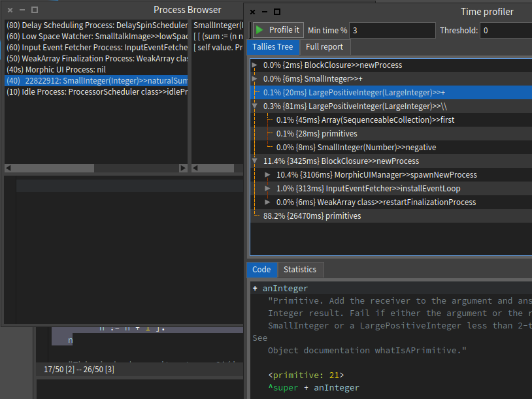532x399 pixels.
Task: Select Array(SequenceableCollection)>>first tally row
Action: click(x=365, y=120)
